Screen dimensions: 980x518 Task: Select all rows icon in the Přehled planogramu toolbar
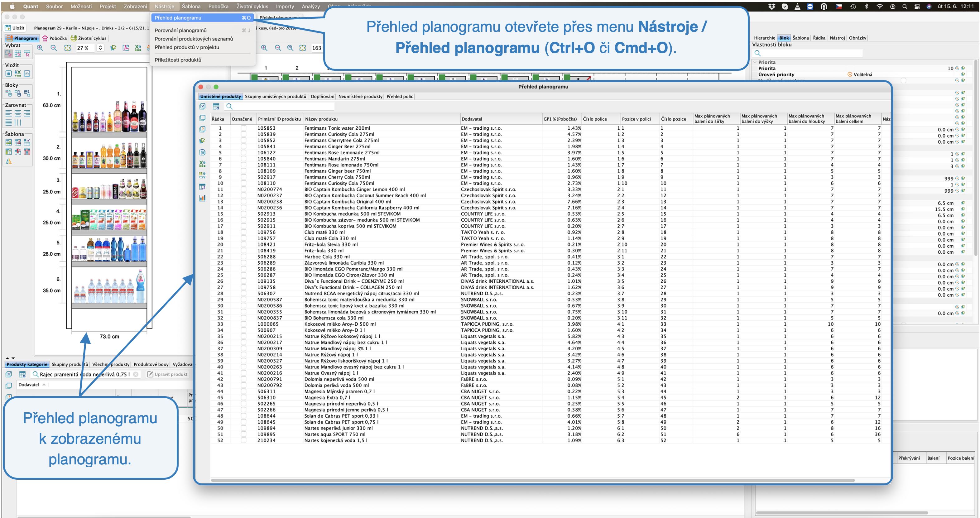coord(202,107)
